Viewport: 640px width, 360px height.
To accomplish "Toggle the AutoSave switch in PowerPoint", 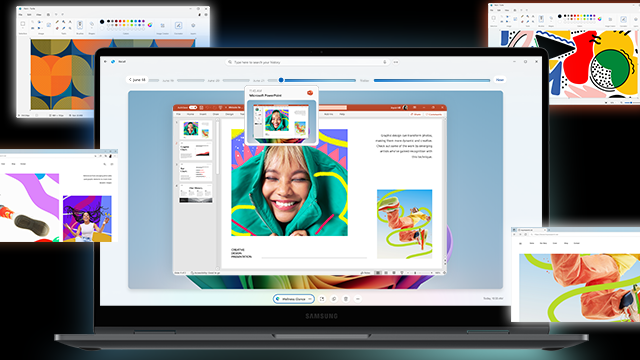I will coord(193,107).
